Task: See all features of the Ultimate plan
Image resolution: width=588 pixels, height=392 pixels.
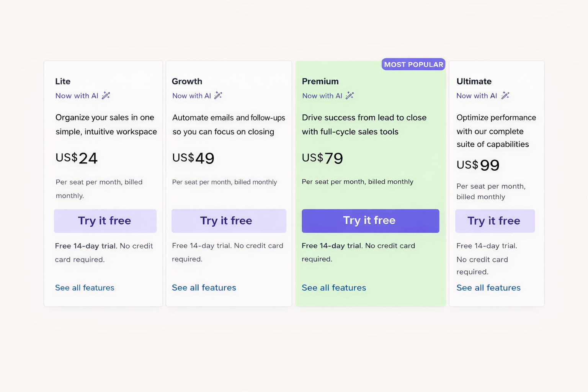Action: point(488,287)
